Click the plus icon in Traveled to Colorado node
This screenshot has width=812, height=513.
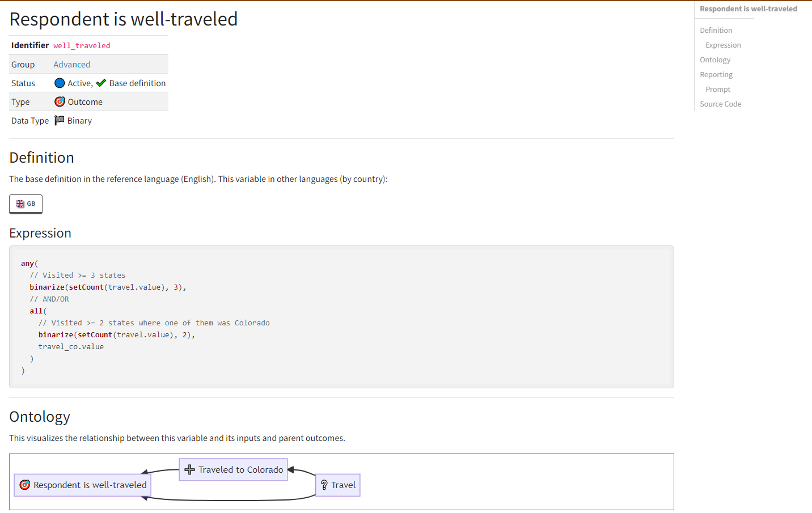click(x=190, y=469)
